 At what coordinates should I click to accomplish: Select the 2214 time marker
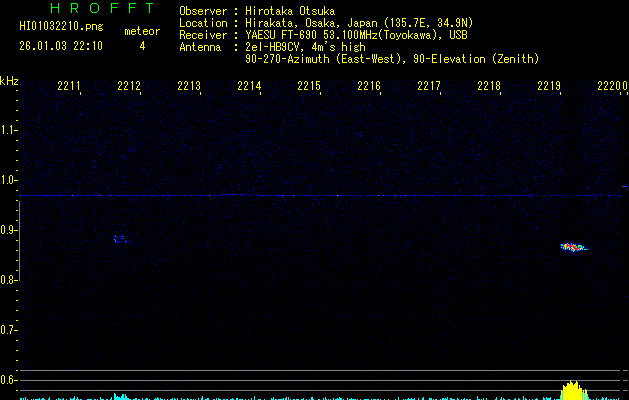tap(249, 87)
